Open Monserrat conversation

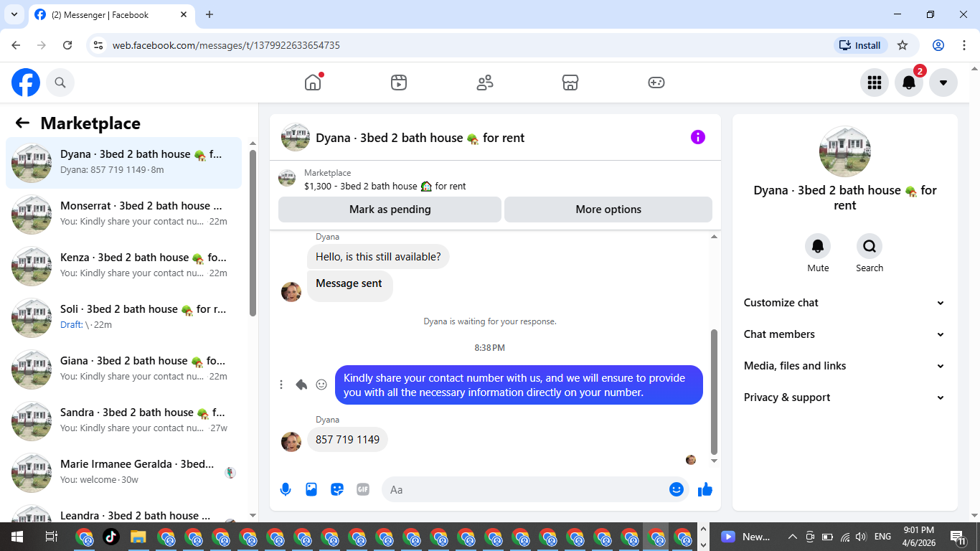(123, 215)
